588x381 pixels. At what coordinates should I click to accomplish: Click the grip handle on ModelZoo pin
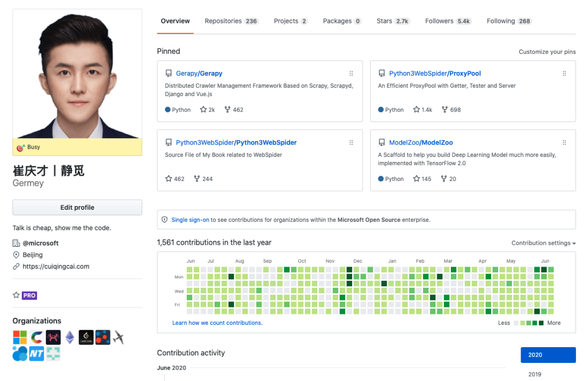point(564,143)
